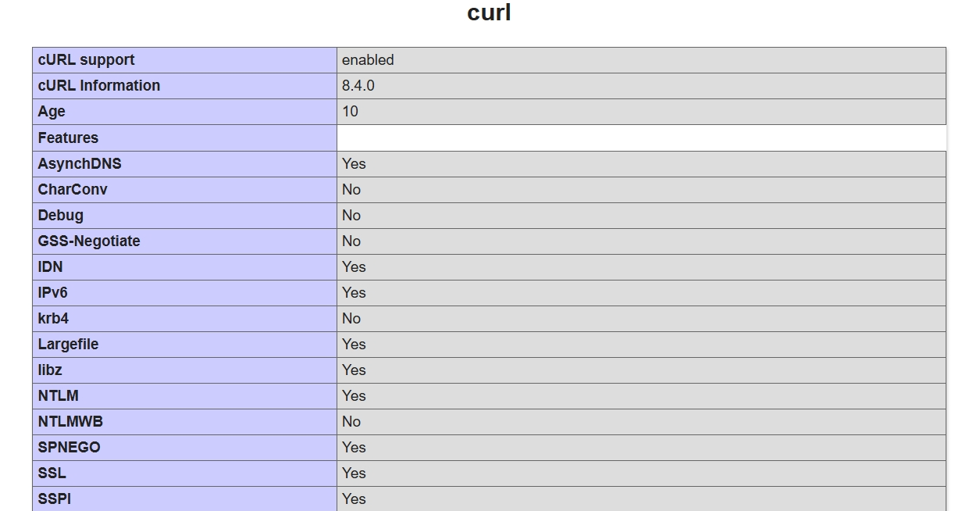Click the Age value 10
The width and height of the screenshot is (980, 511).
(350, 112)
